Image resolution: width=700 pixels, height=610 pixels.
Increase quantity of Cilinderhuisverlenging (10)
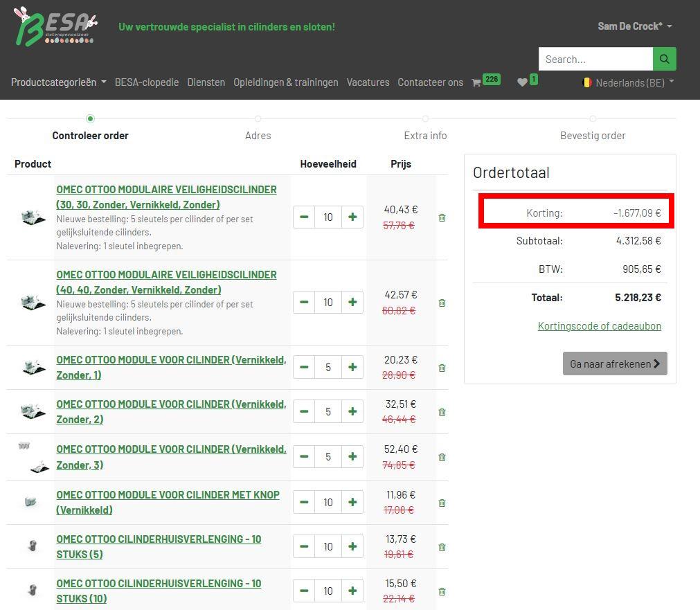click(x=352, y=591)
